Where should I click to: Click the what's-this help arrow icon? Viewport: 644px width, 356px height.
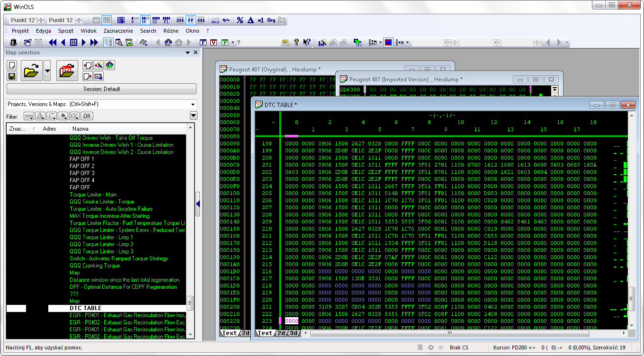307,43
